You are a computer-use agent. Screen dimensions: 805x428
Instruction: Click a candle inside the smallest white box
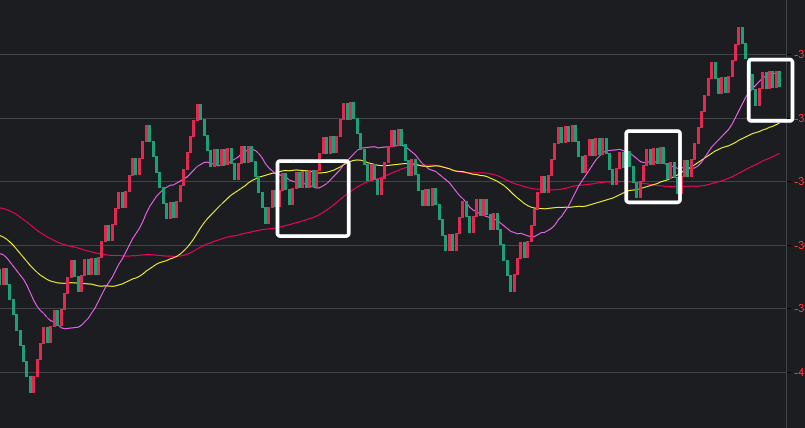point(771,80)
